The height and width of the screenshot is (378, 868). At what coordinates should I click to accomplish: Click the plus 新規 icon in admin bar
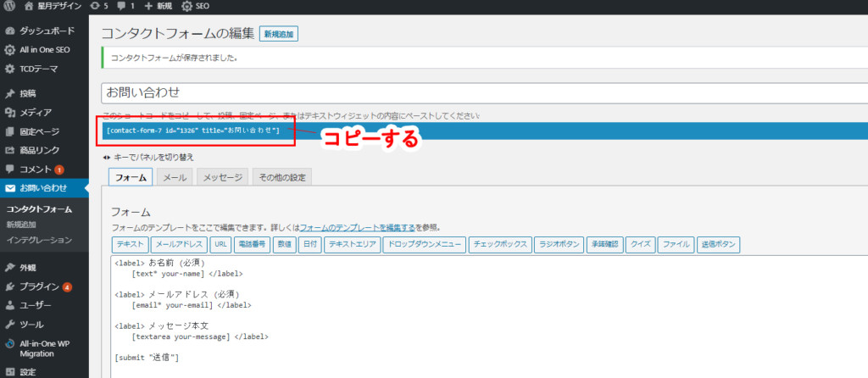[147, 7]
